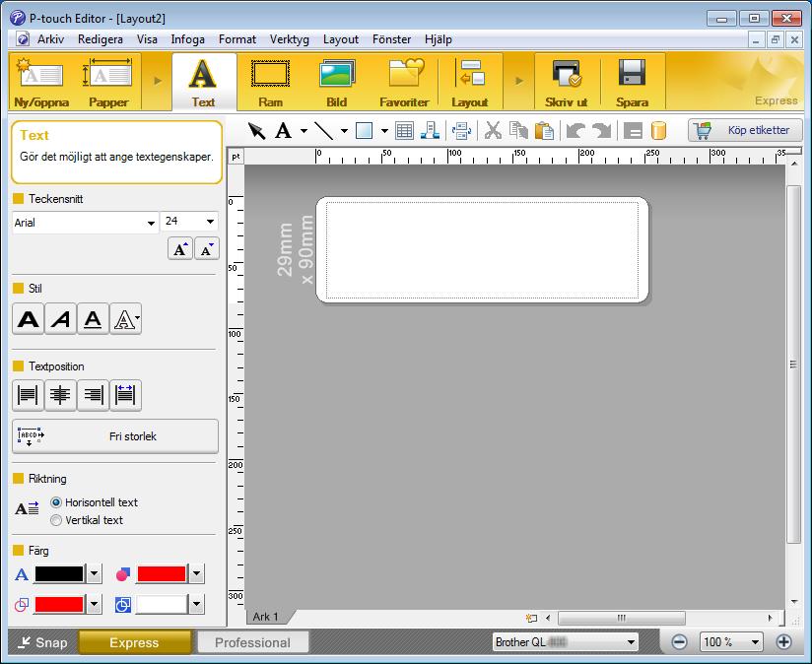
Task: Align text right
Action: (93, 395)
